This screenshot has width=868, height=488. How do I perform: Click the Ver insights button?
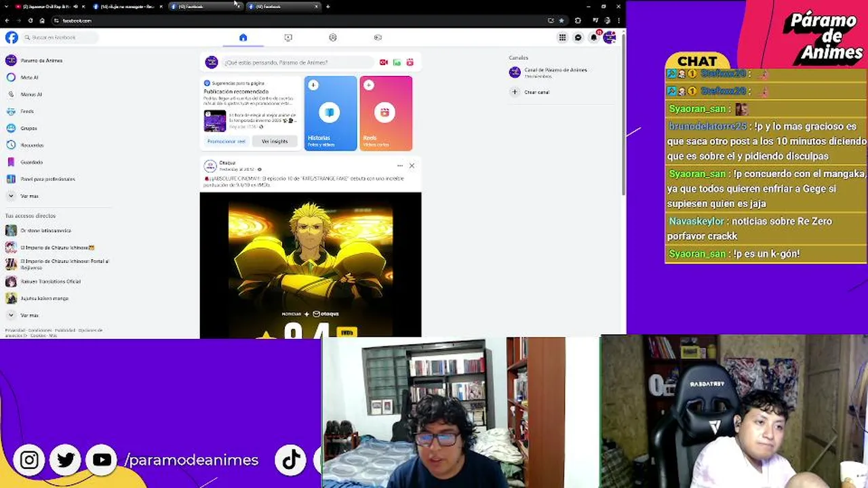pos(275,141)
